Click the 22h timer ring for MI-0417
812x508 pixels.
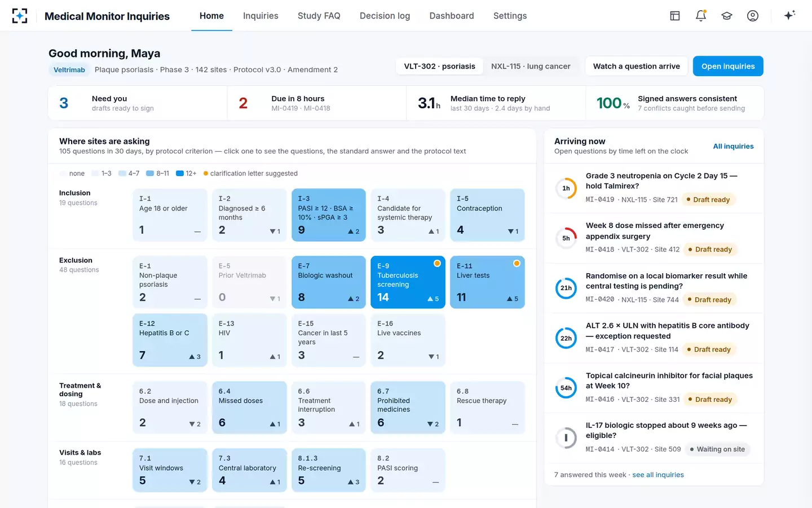(x=566, y=338)
